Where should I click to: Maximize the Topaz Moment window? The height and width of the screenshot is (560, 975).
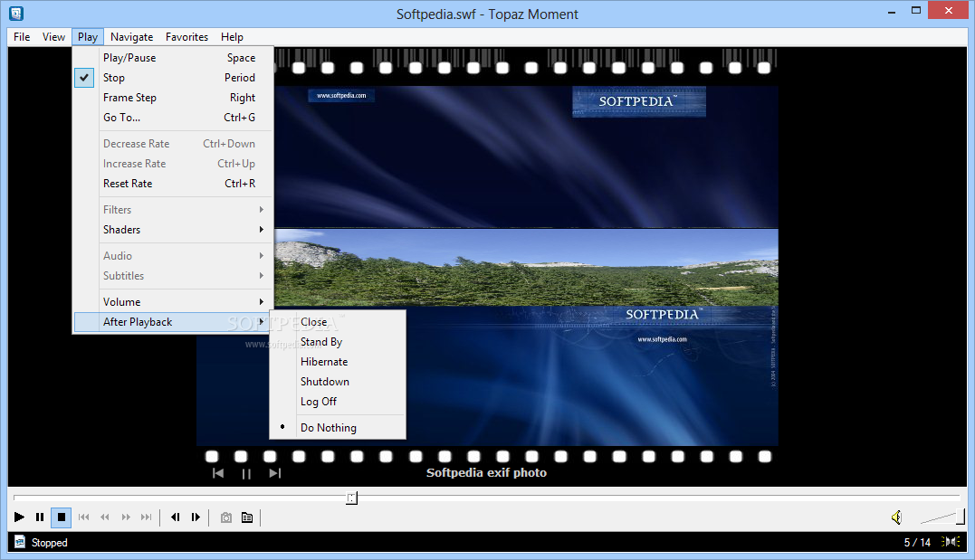tap(916, 10)
